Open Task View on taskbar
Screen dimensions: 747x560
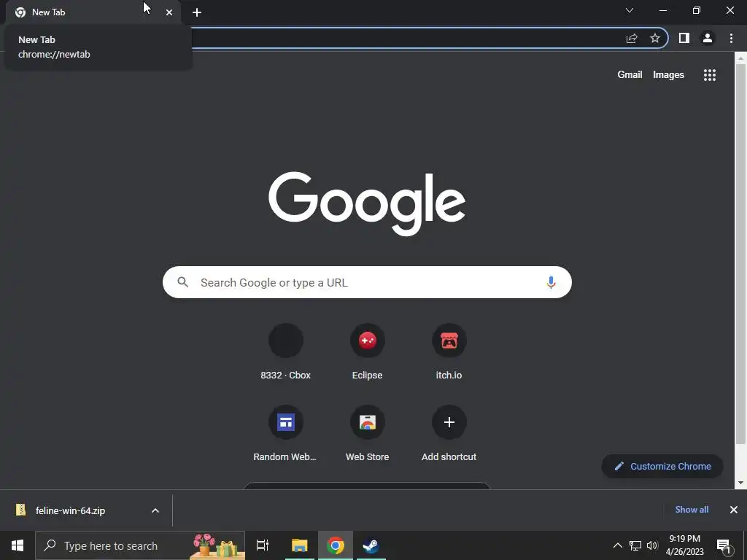[x=263, y=545]
